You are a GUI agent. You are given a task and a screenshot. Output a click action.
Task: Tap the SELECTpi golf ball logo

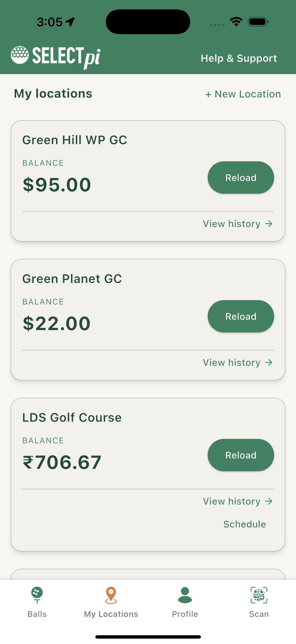(x=20, y=55)
